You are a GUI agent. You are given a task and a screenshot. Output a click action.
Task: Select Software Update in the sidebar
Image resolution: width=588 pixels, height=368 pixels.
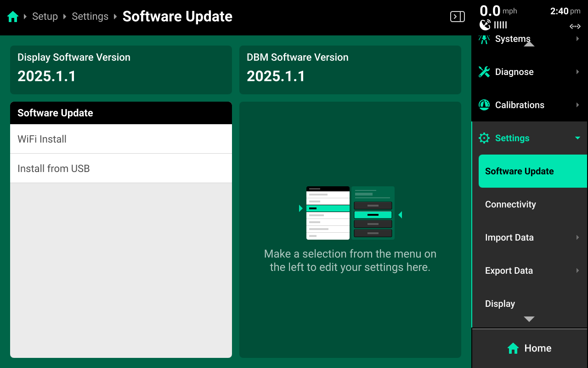[x=533, y=171]
